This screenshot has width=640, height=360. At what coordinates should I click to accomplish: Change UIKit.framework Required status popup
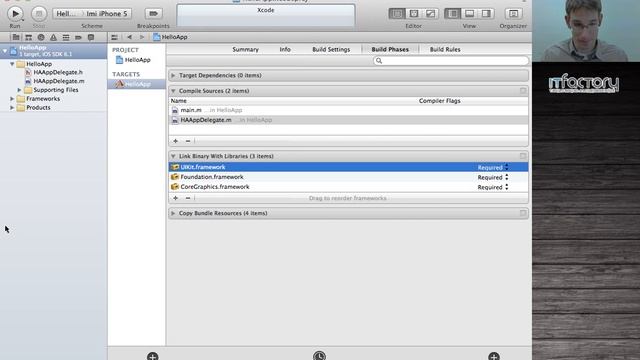[x=493, y=167]
